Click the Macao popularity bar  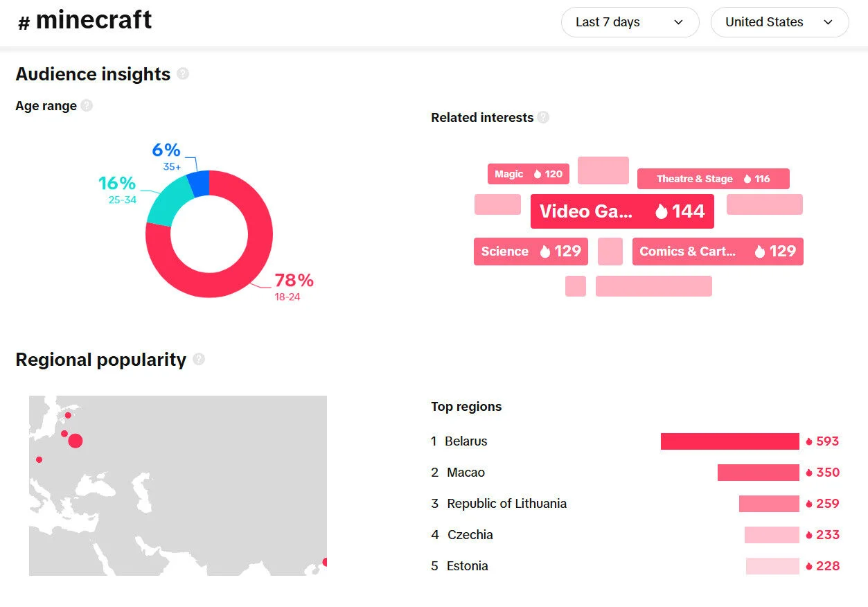758,472
